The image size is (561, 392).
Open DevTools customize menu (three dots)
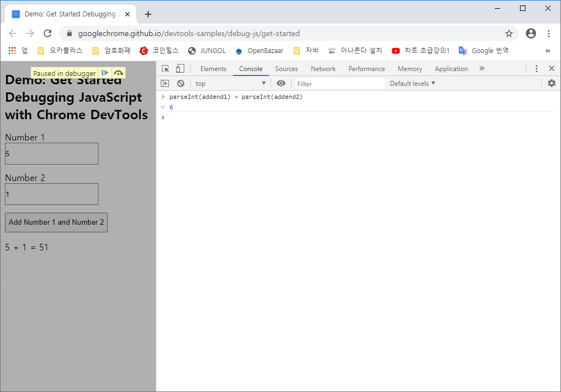536,69
